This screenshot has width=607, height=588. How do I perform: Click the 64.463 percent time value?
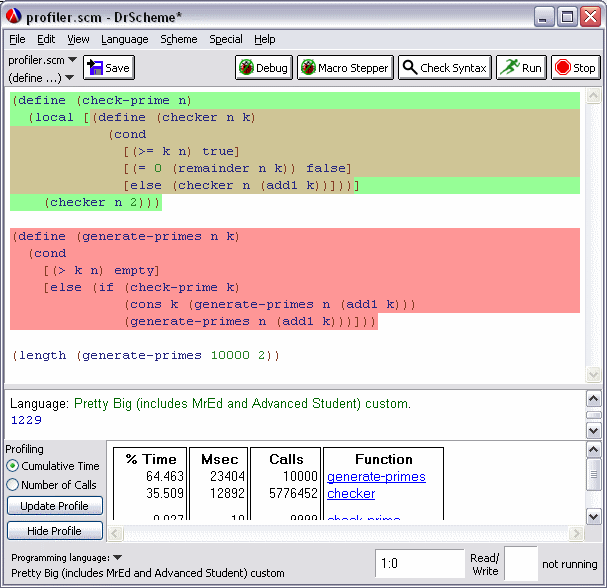tap(165, 476)
